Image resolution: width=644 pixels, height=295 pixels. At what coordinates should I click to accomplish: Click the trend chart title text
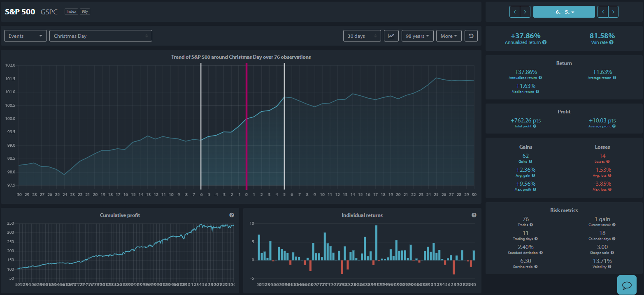[x=241, y=57]
